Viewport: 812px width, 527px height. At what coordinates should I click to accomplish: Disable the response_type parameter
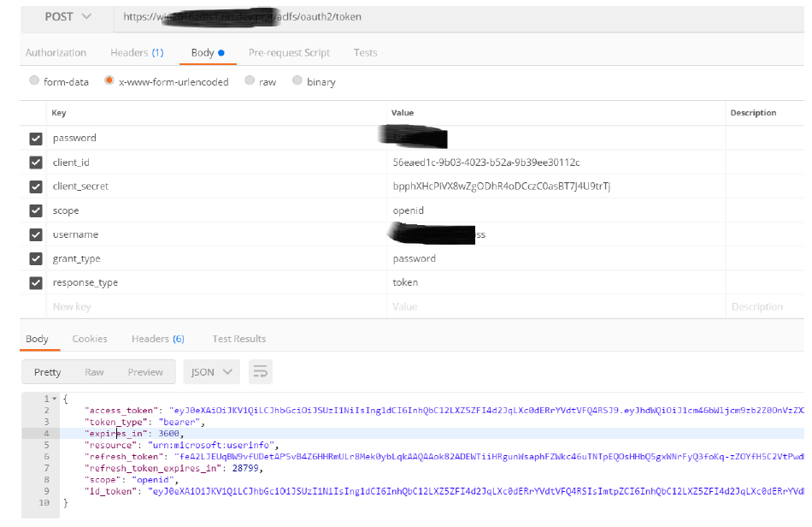click(35, 281)
